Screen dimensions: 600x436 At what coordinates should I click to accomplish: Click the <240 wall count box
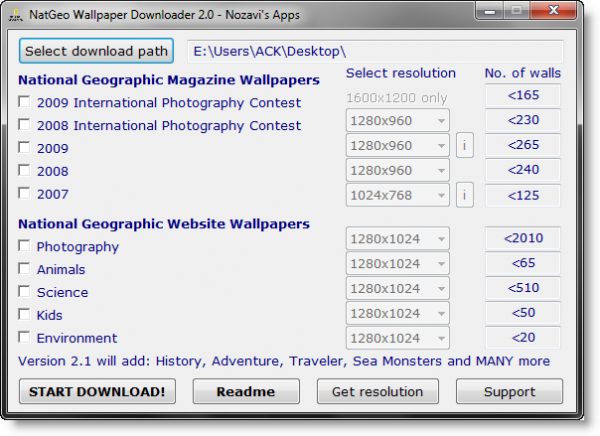(x=523, y=170)
